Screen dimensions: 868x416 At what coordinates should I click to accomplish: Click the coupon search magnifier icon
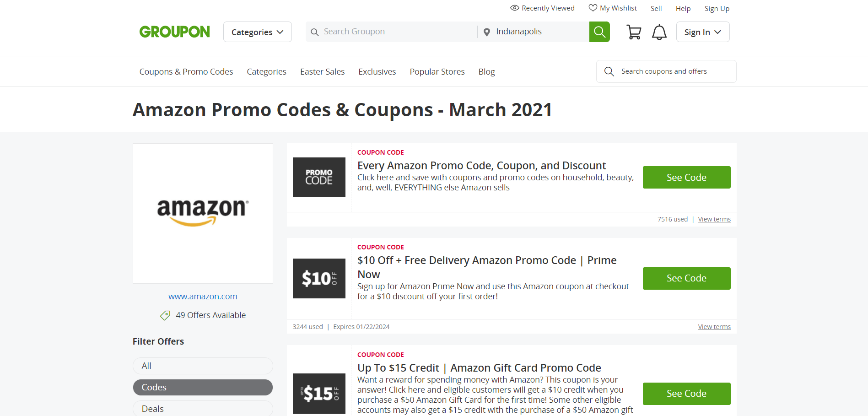[609, 71]
